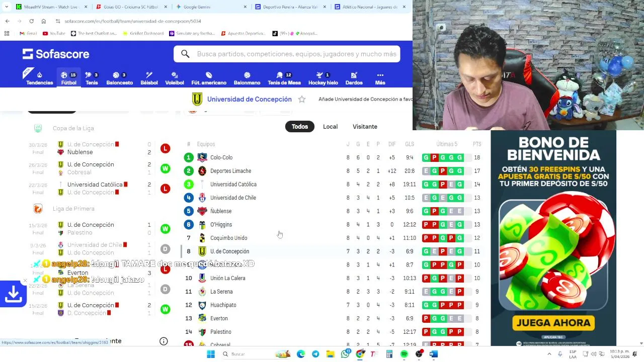
Task: Click the search magnifier icon in Sofascore
Action: [185, 54]
